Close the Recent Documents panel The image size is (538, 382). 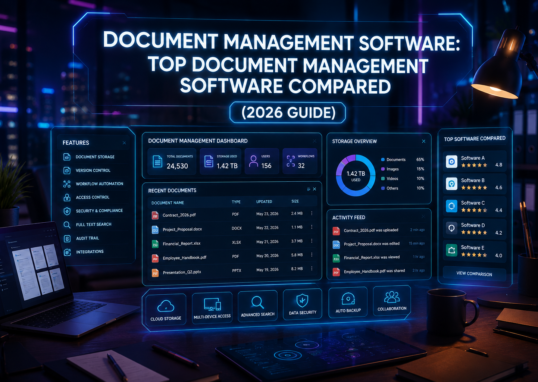click(x=315, y=189)
